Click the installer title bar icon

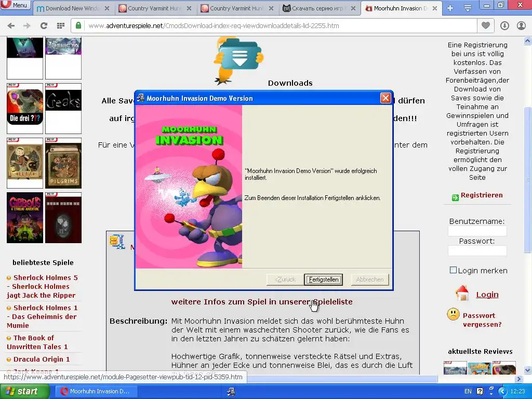point(140,98)
